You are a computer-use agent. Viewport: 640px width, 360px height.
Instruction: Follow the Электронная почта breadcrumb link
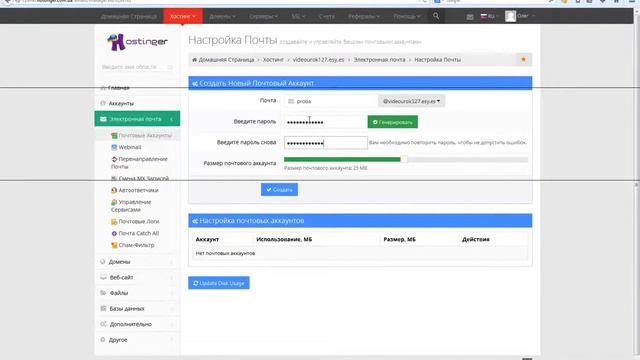[379, 60]
